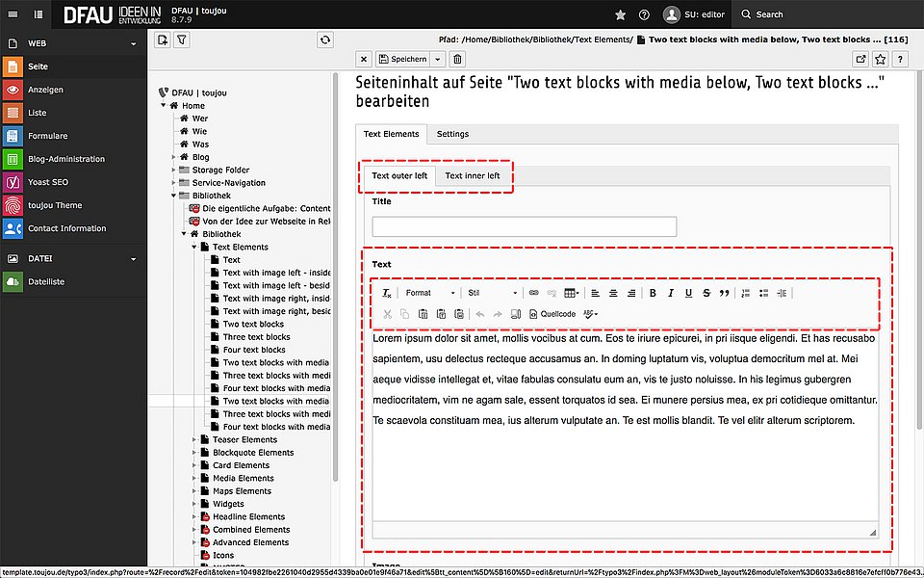Click the copy icon in editor toolbar
924x578 pixels.
405,314
